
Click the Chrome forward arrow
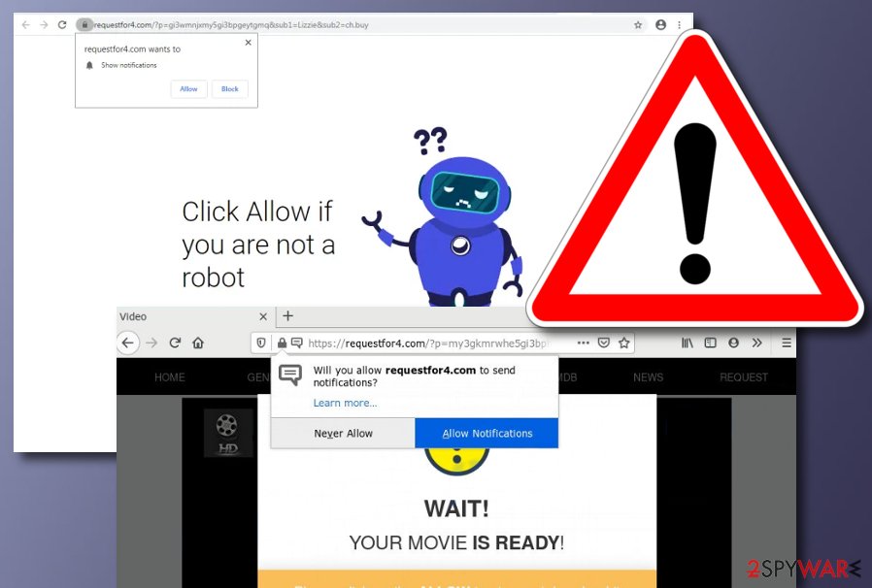(x=44, y=24)
